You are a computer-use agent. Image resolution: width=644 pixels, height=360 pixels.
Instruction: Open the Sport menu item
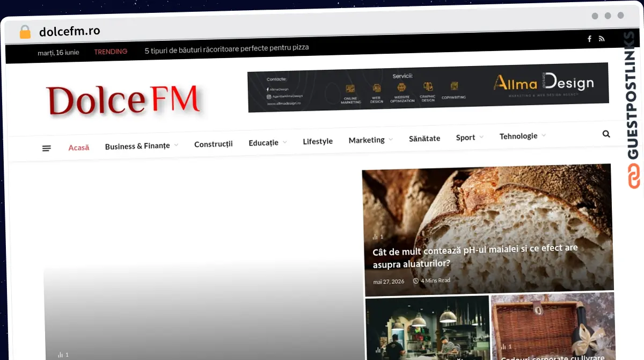[466, 138]
